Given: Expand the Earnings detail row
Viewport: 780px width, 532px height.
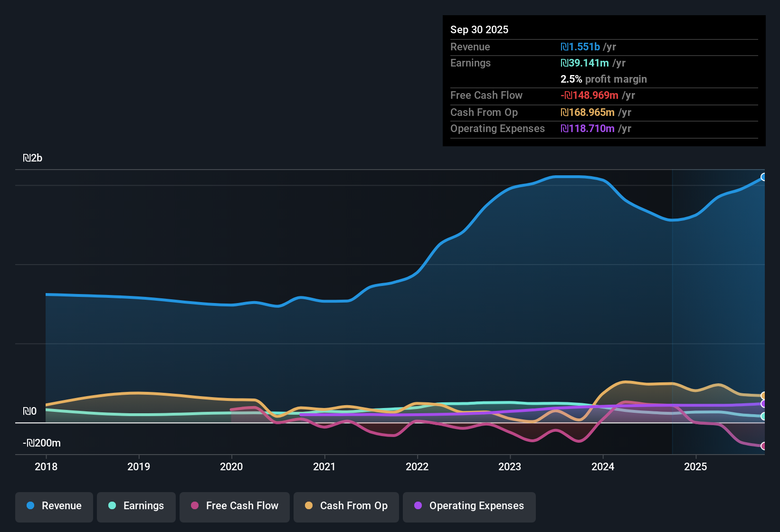Looking at the screenshot, I should [470, 63].
